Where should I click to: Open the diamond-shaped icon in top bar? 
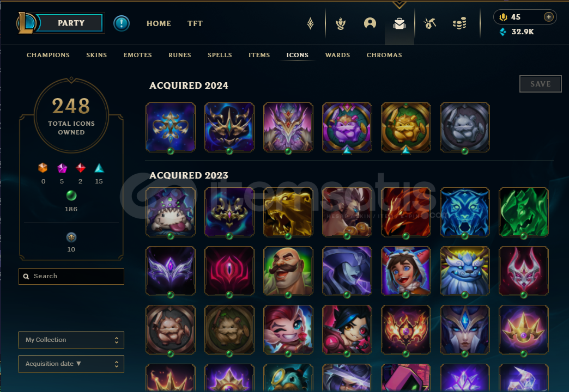[x=310, y=23]
